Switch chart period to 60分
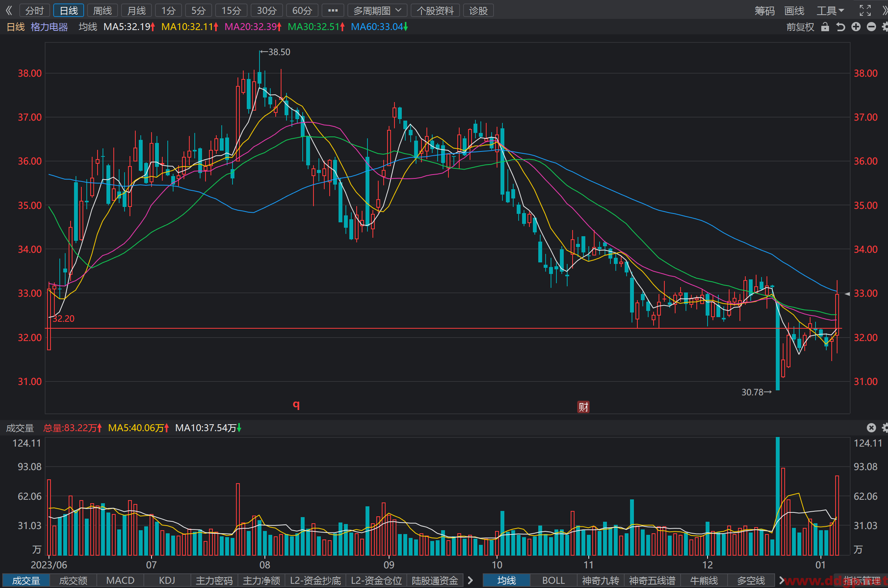The height and width of the screenshot is (588, 888). [x=302, y=10]
